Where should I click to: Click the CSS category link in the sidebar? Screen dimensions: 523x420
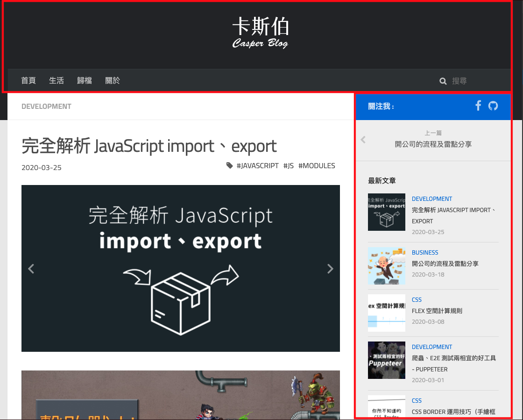417,299
